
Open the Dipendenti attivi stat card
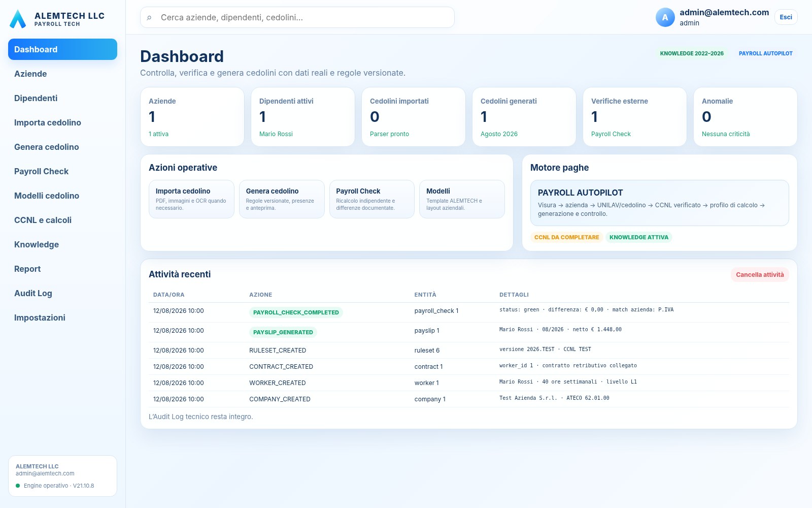tap(303, 117)
